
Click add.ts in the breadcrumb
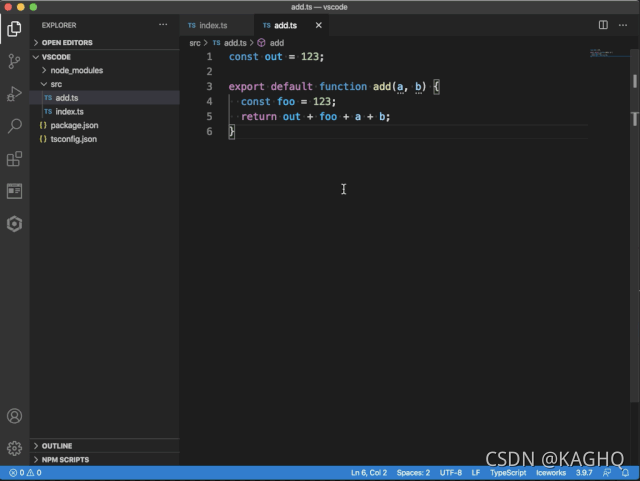230,43
